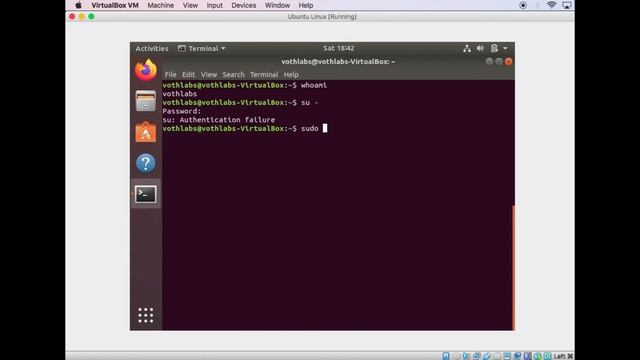Open the Window menu
This screenshot has height=360, width=640.
(277, 5)
